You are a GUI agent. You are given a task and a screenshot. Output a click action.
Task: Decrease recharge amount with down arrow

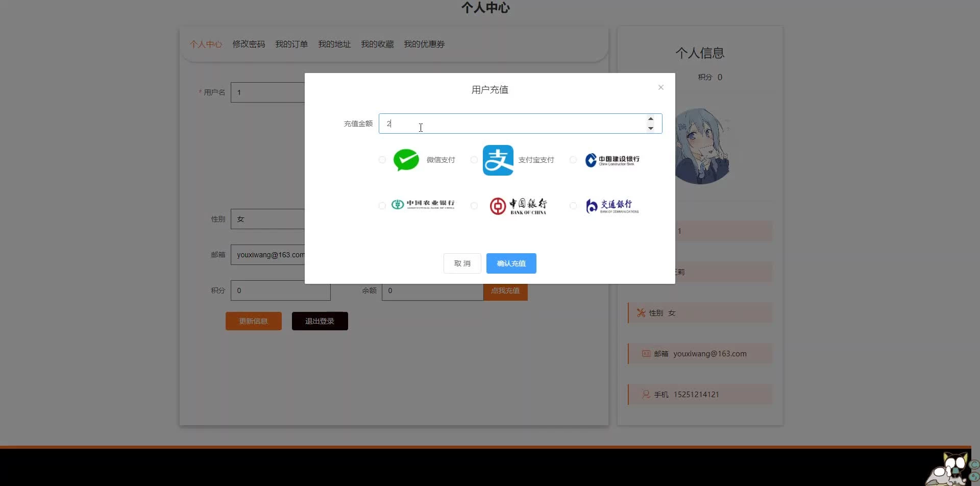click(x=651, y=128)
